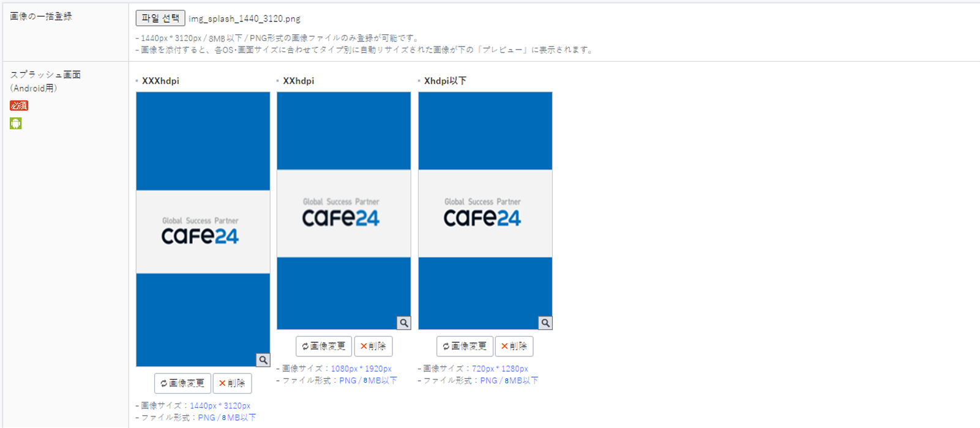Delete the XXXhdpi splash image
The image size is (980, 428).
tap(232, 383)
